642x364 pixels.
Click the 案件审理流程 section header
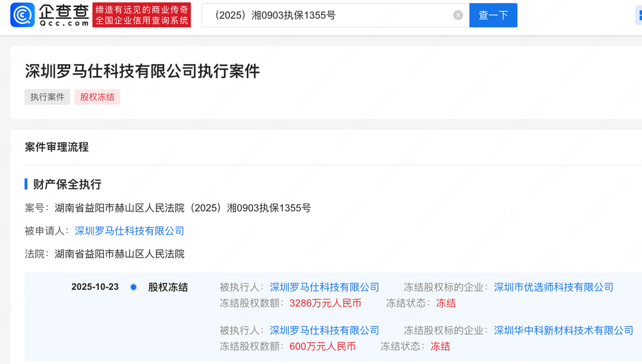[56, 147]
